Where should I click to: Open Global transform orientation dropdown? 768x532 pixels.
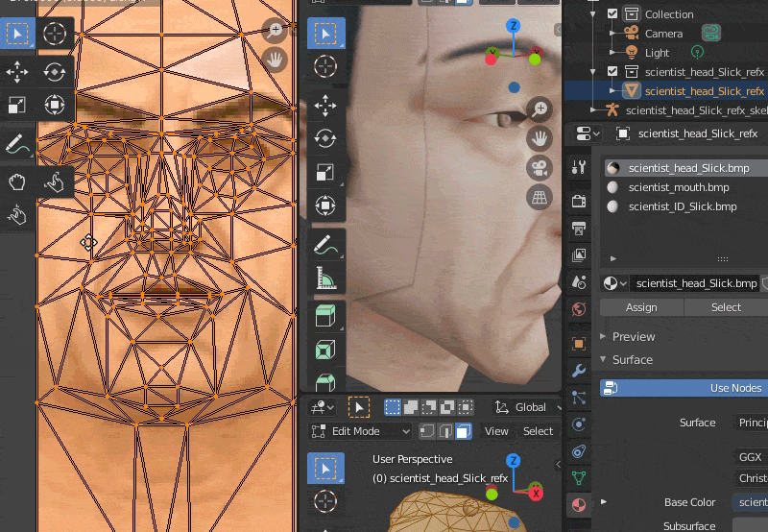coord(527,407)
